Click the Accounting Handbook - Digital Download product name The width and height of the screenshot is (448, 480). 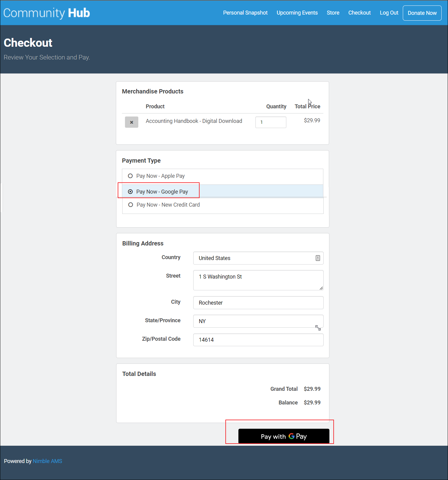pyautogui.click(x=194, y=121)
